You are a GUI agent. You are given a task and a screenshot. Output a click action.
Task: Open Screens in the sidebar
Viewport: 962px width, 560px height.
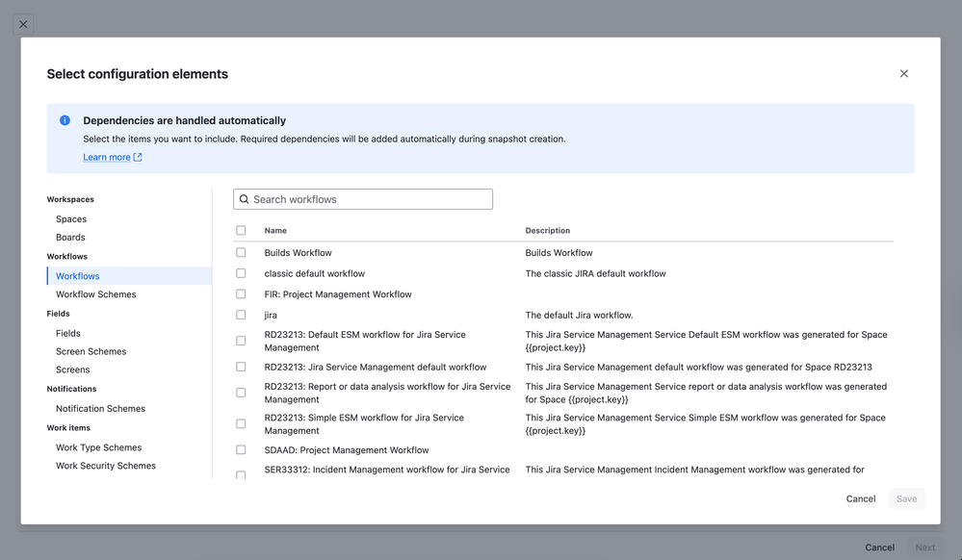coord(72,369)
